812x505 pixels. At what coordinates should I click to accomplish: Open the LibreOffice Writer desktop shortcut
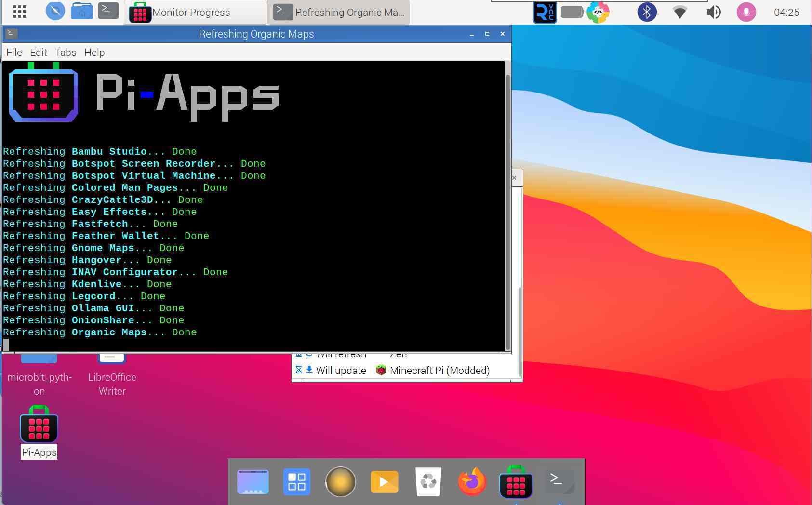pyautogui.click(x=112, y=376)
